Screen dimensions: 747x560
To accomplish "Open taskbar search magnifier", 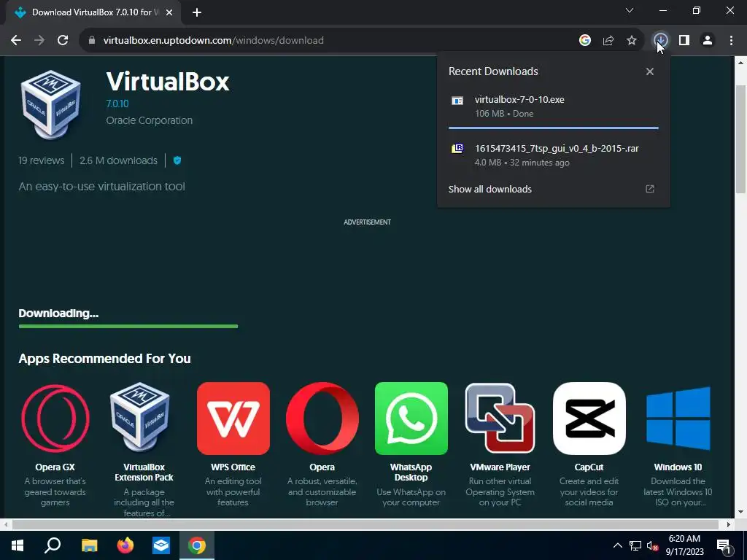I will click(53, 545).
